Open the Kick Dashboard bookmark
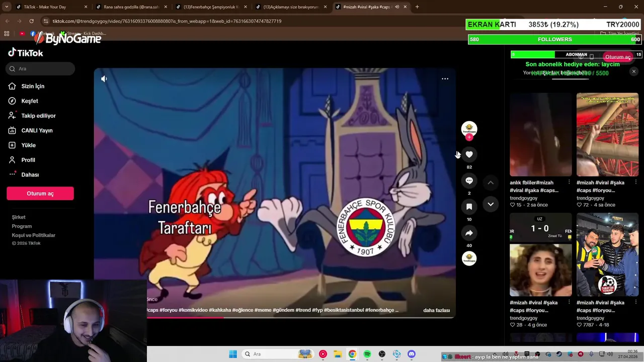Screen dimensions: 644x362 tap(83, 34)
